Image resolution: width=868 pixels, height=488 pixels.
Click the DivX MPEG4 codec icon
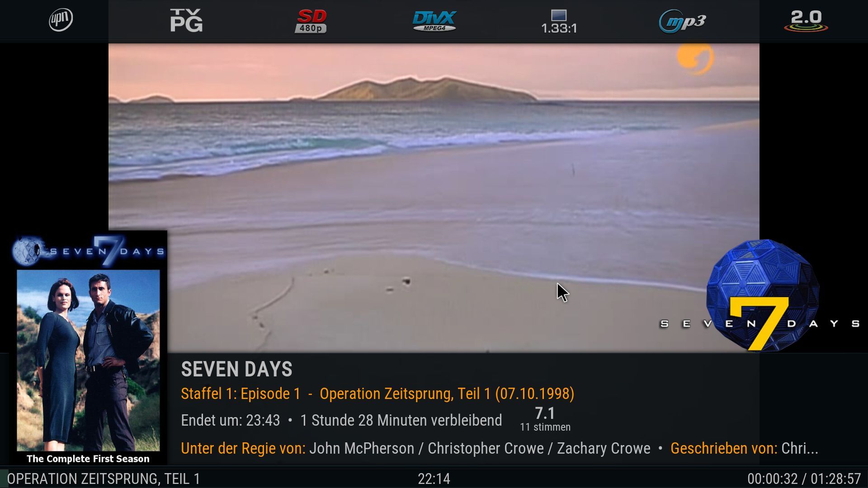[x=434, y=21]
